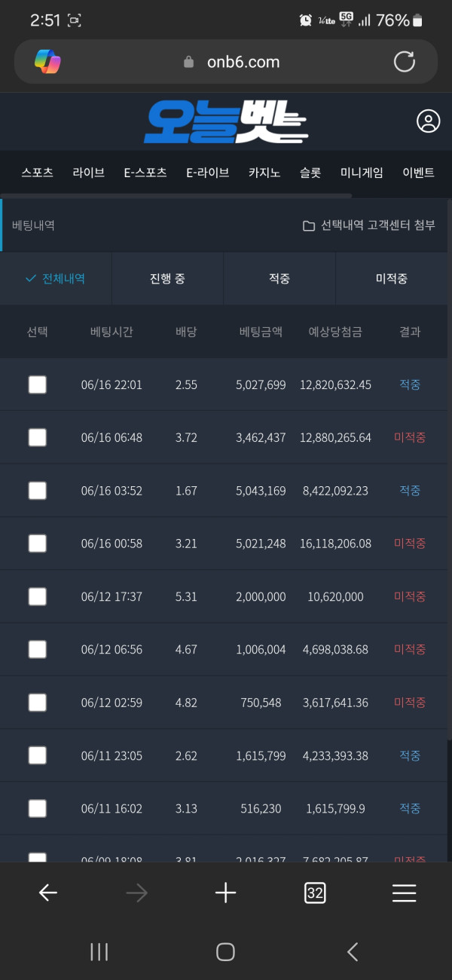Open the 이벤트 menu link
452x980 pixels.
[x=419, y=173]
